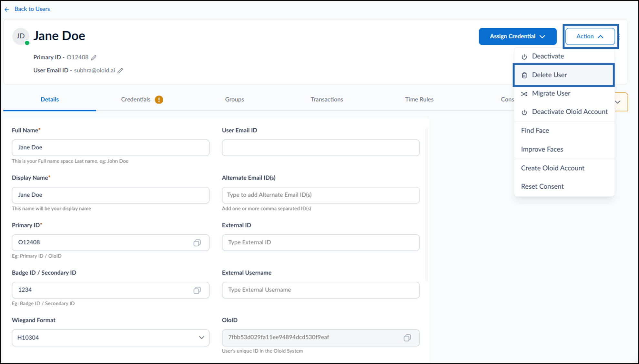This screenshot has height=364, width=639.
Task: Click the Full Name input field
Action: [x=110, y=148]
